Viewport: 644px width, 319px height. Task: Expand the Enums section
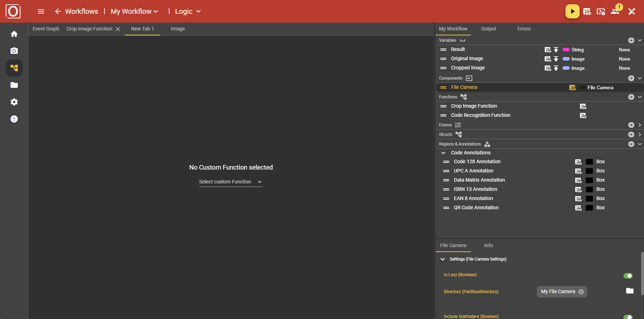pos(640,125)
